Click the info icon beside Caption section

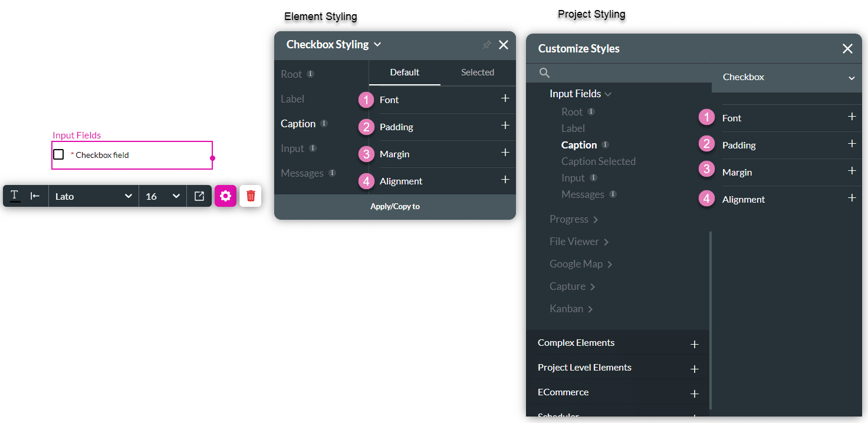[324, 124]
